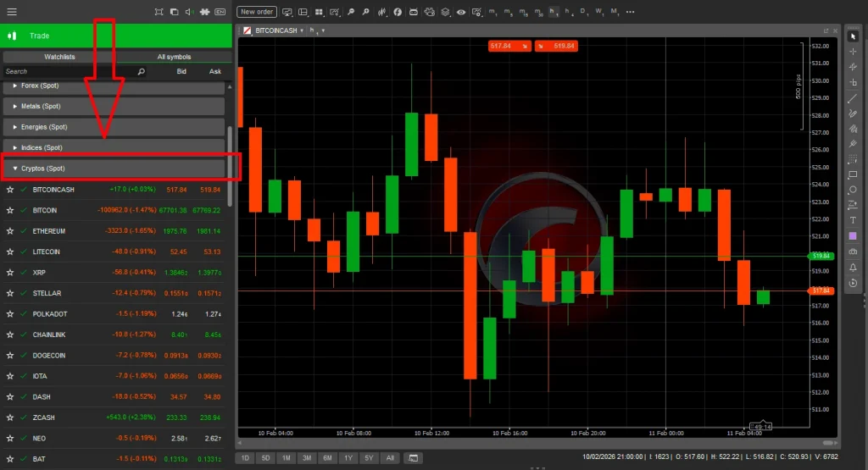
Task: Open the chart type candlestick dropdown
Action: (382, 12)
